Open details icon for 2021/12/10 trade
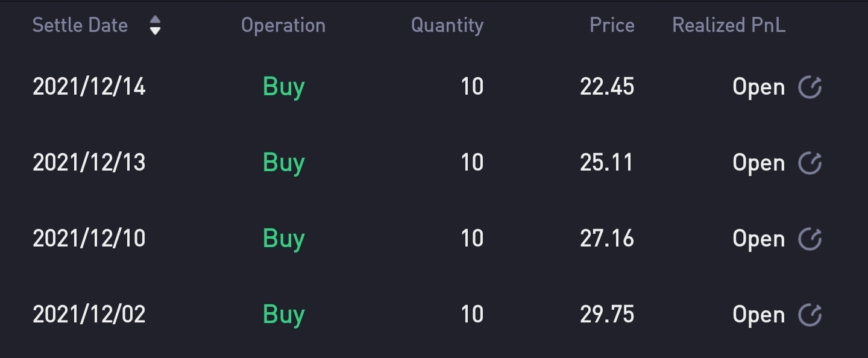This screenshot has width=868, height=358. (x=810, y=239)
